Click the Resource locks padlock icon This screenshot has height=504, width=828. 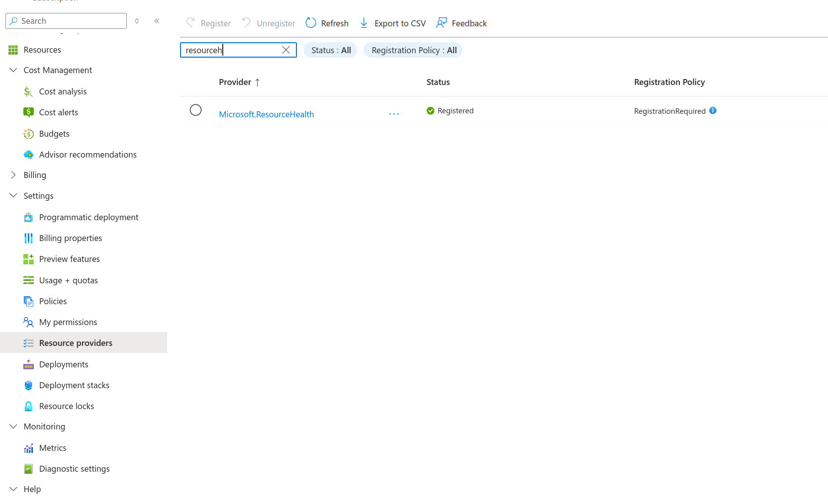click(28, 406)
